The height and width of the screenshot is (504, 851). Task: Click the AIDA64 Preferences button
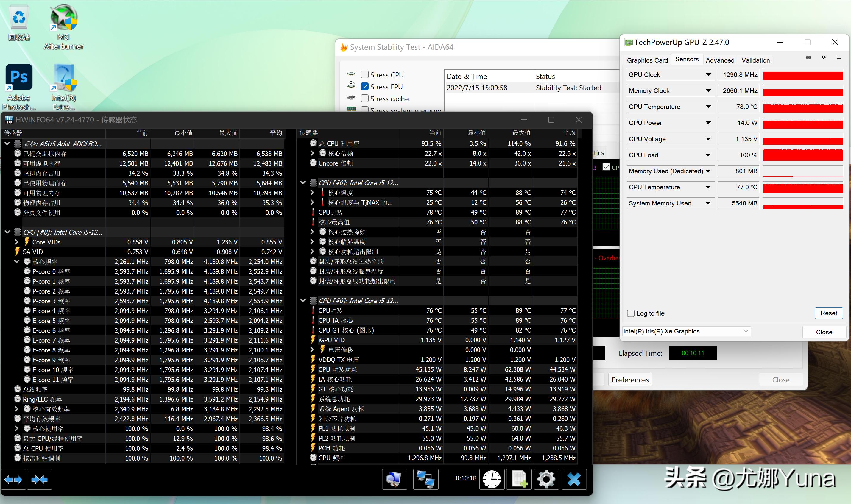click(630, 380)
